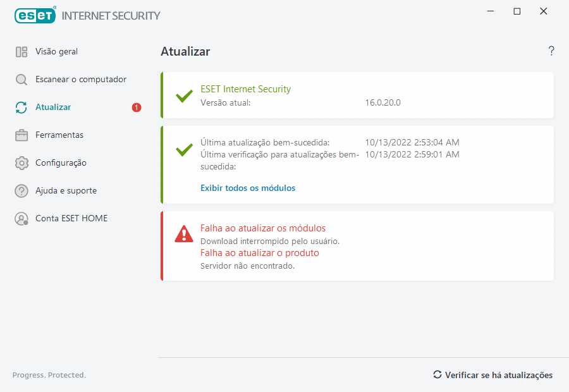This screenshot has width=569, height=392.
Task: Click the Escanear o computador magnifier icon
Action: pos(21,80)
